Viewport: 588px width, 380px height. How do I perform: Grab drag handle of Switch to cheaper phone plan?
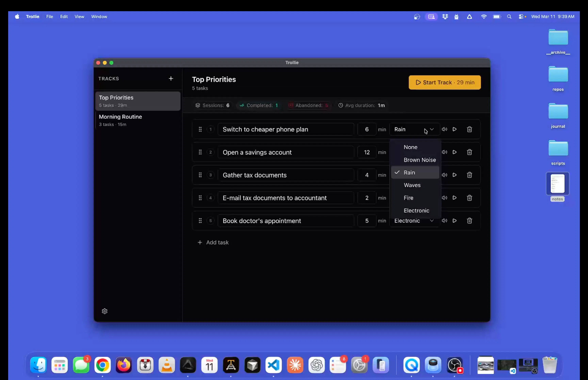(x=200, y=129)
